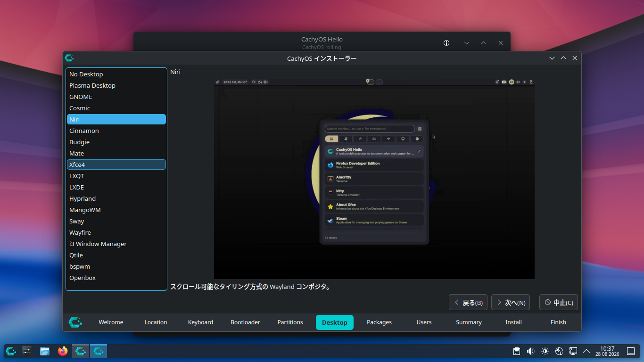Maximize the CachyOS installer window
Image resolution: width=644 pixels, height=362 pixels.
[x=563, y=58]
